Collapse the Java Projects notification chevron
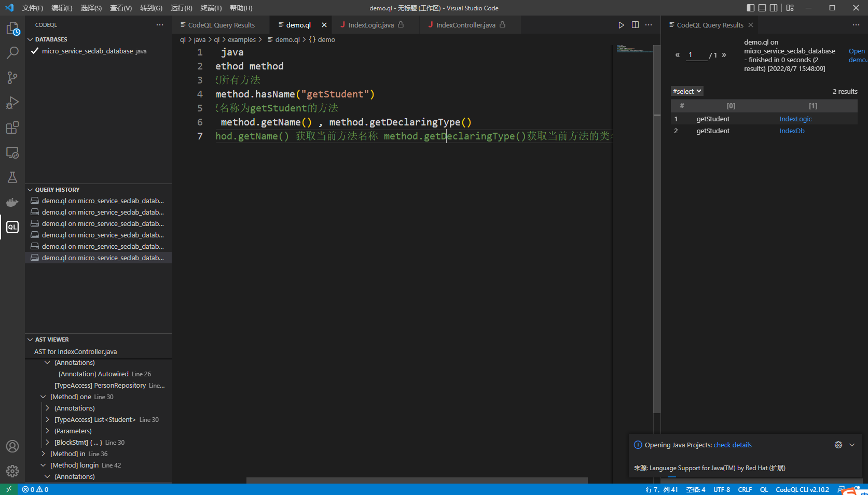This screenshot has width=868, height=495. [x=852, y=445]
